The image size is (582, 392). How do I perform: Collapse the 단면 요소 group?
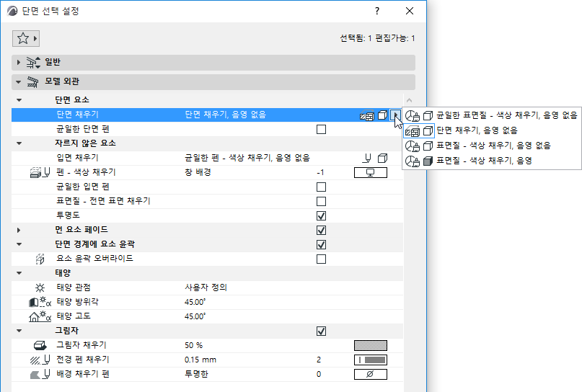[19, 100]
